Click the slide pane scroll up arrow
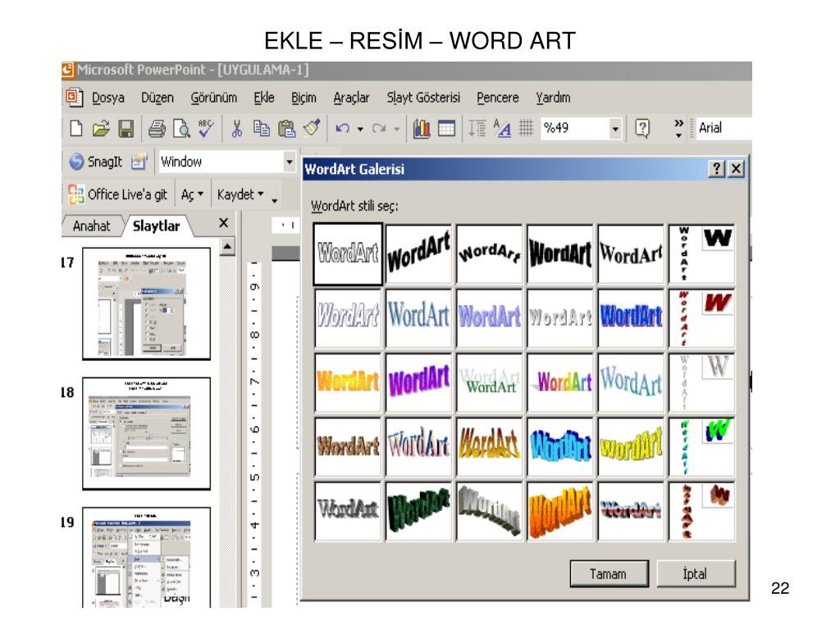This screenshot has height=630, width=840. point(227,247)
